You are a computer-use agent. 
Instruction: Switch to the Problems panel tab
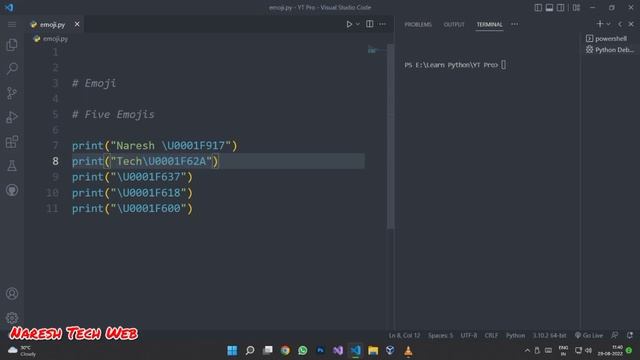pyautogui.click(x=418, y=24)
